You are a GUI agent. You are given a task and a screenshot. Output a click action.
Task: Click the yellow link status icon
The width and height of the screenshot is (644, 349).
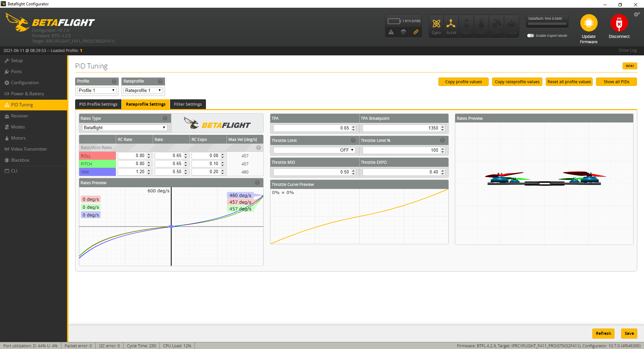click(x=416, y=32)
